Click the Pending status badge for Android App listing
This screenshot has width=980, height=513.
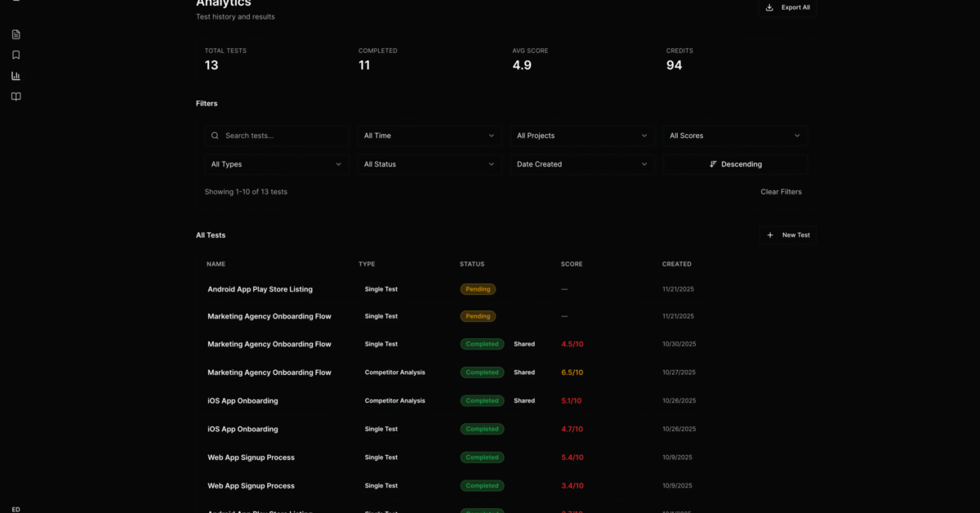(x=478, y=289)
